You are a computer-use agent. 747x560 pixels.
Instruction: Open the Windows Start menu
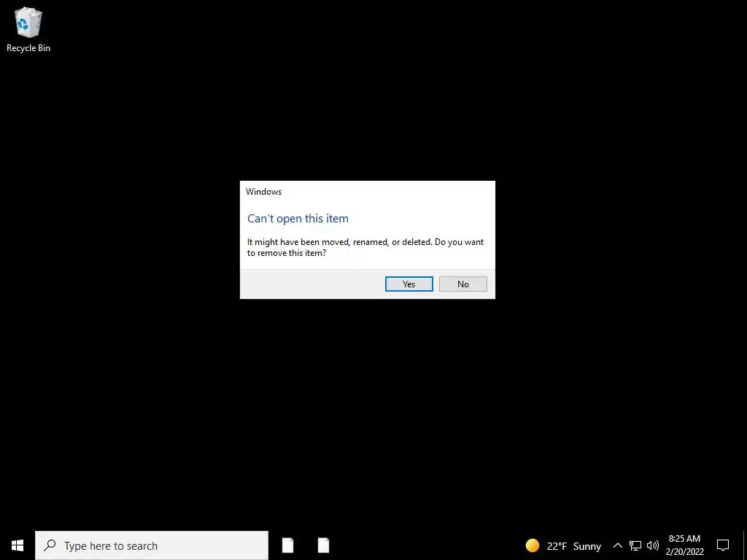(18, 545)
